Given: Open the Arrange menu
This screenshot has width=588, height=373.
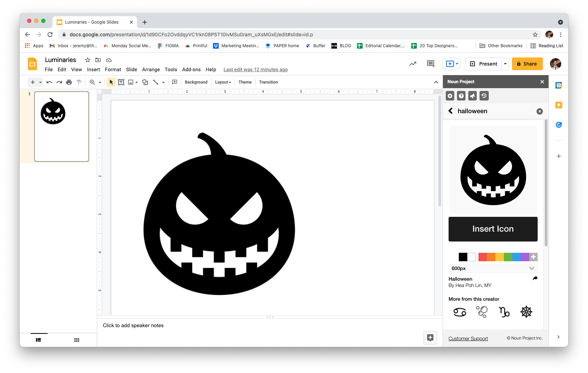Looking at the screenshot, I should click(x=151, y=69).
